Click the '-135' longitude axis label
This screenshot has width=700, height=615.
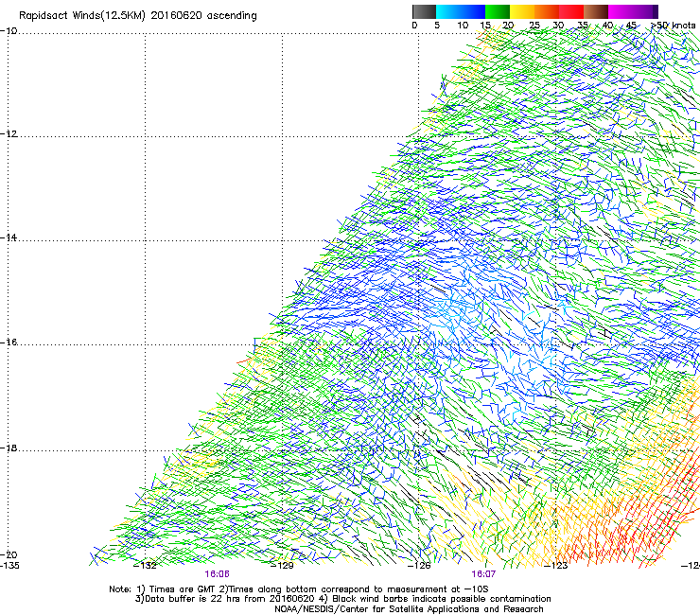[x=9, y=566]
